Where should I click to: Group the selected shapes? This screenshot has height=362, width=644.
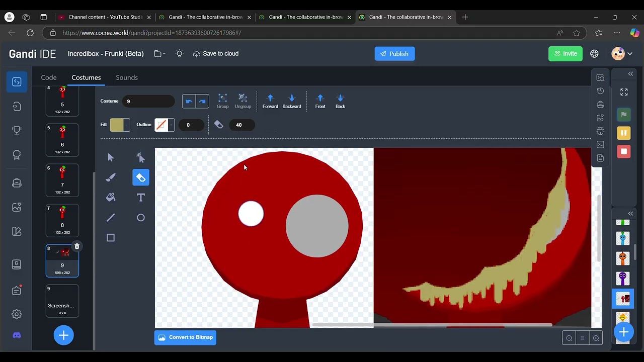222,101
